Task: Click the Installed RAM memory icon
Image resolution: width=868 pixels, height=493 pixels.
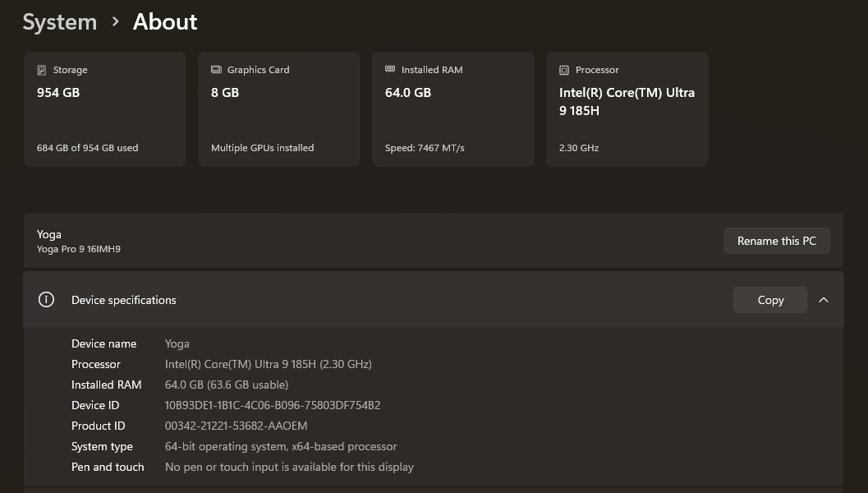Action: tap(390, 70)
